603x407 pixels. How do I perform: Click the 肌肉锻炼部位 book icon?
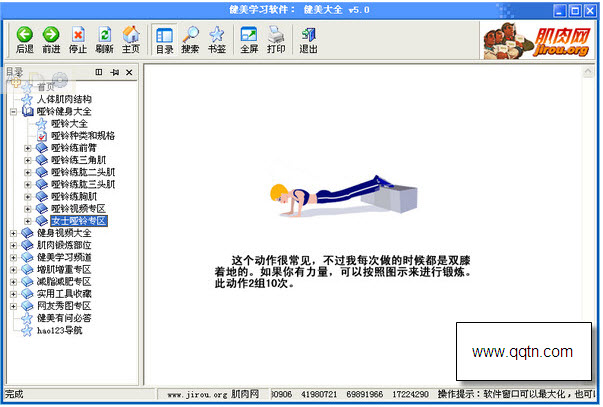tap(27, 245)
